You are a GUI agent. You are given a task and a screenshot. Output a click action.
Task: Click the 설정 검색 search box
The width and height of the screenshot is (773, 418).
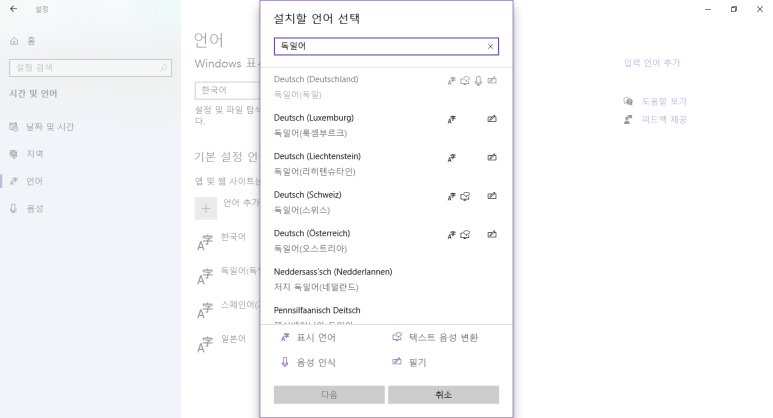[90, 68]
